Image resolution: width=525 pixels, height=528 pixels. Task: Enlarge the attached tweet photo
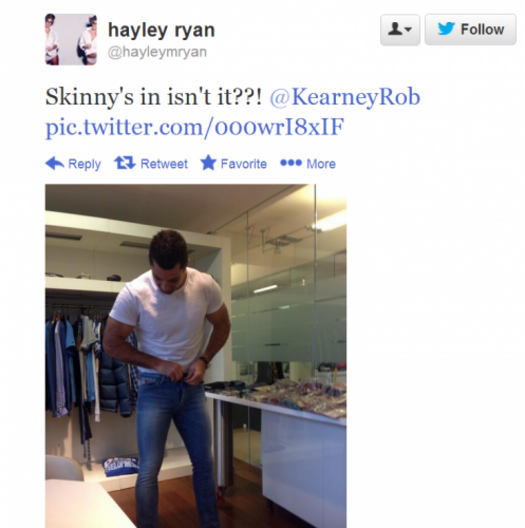pos(196,356)
